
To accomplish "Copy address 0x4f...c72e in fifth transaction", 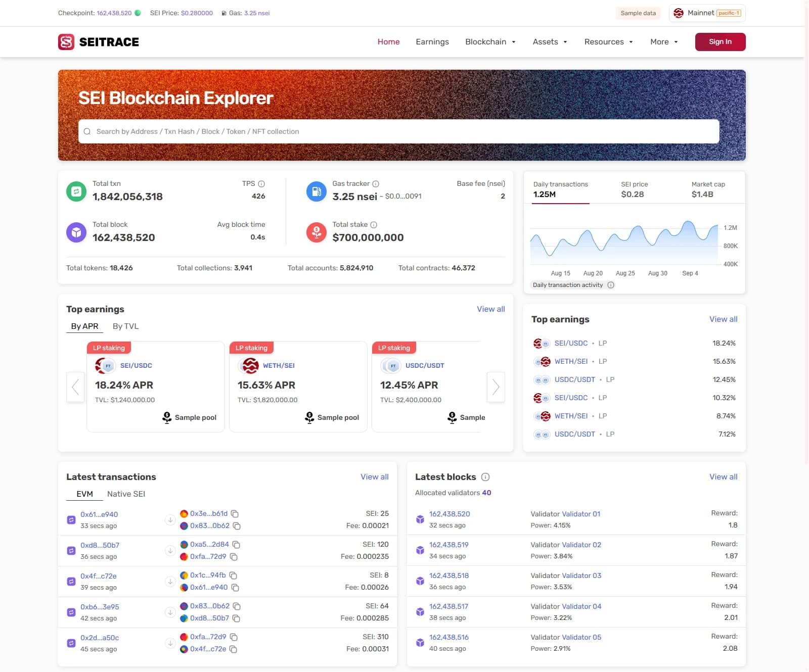I will coord(233,649).
